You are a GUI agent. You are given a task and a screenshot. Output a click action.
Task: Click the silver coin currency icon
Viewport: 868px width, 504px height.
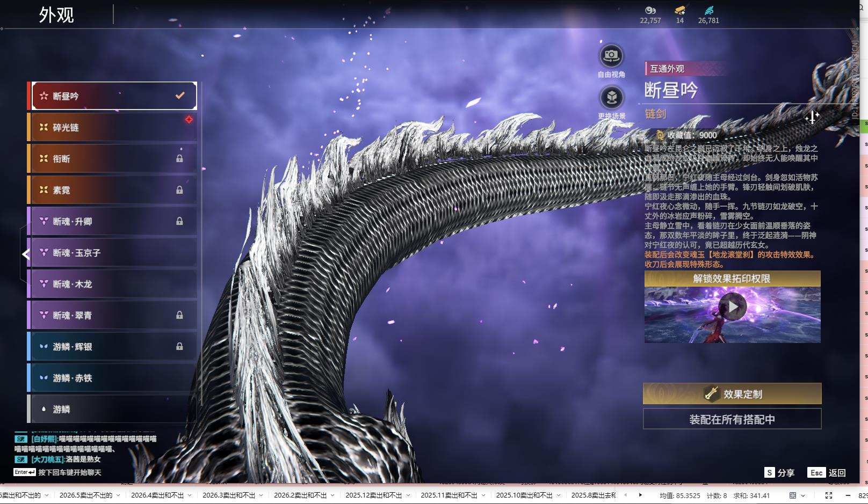[x=650, y=10]
